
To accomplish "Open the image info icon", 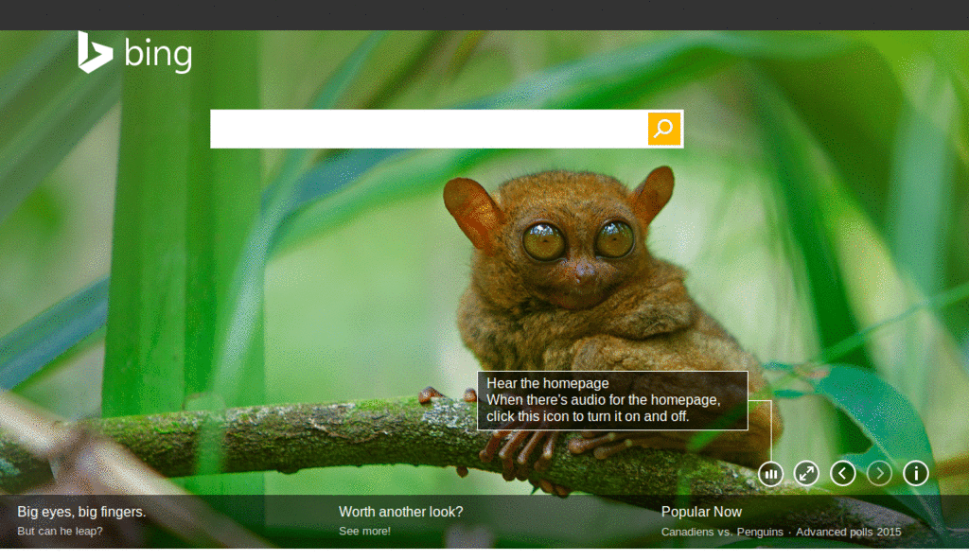I will point(916,474).
